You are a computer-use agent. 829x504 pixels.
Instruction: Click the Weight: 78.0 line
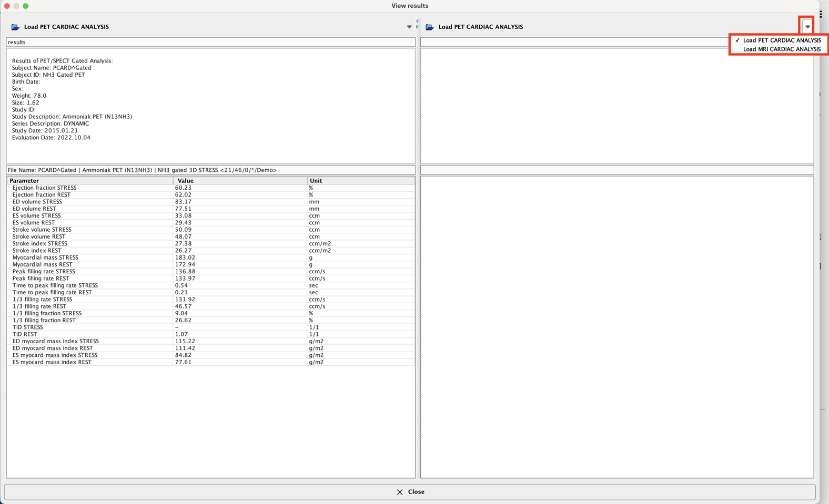pyautogui.click(x=29, y=96)
